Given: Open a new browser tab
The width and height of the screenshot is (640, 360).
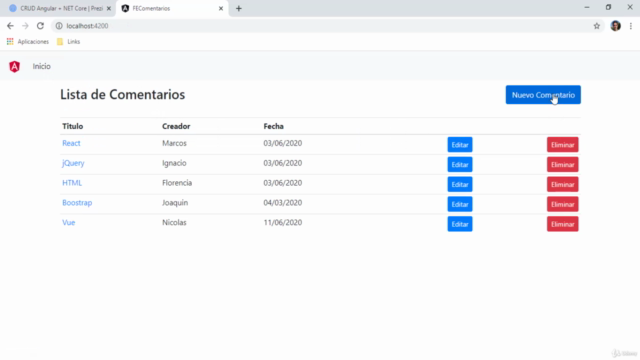Looking at the screenshot, I should [x=239, y=8].
